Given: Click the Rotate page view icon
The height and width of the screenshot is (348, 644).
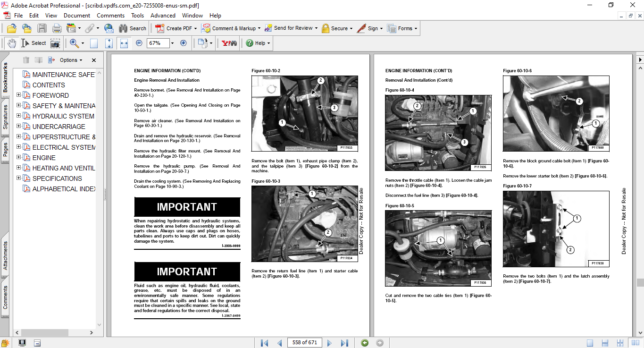Looking at the screenshot, I should [x=203, y=43].
